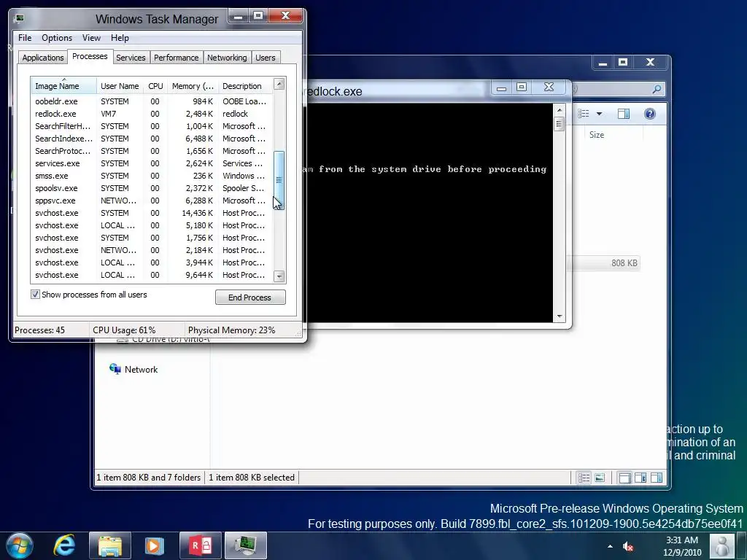Select the 808 KB file row in Explorer

(x=605, y=262)
